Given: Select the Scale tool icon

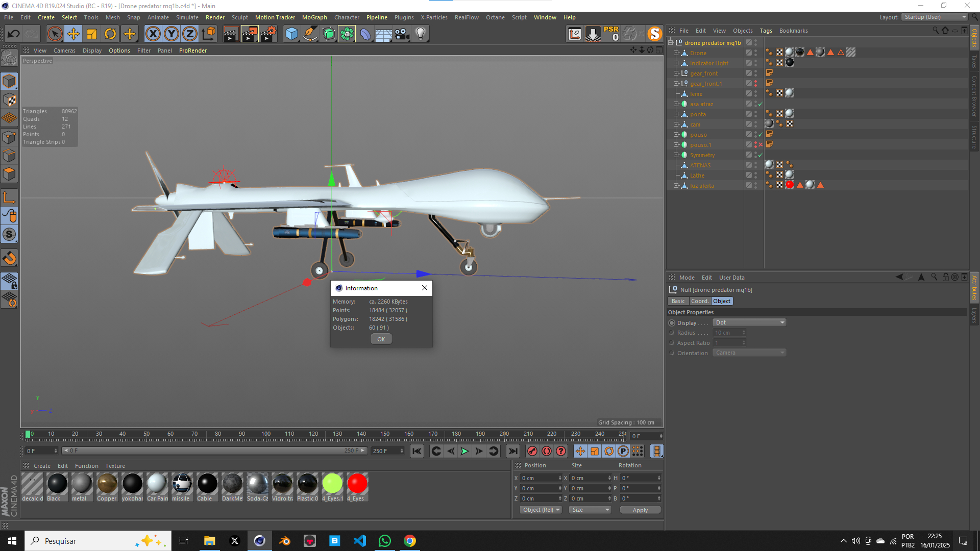Looking at the screenshot, I should (92, 33).
